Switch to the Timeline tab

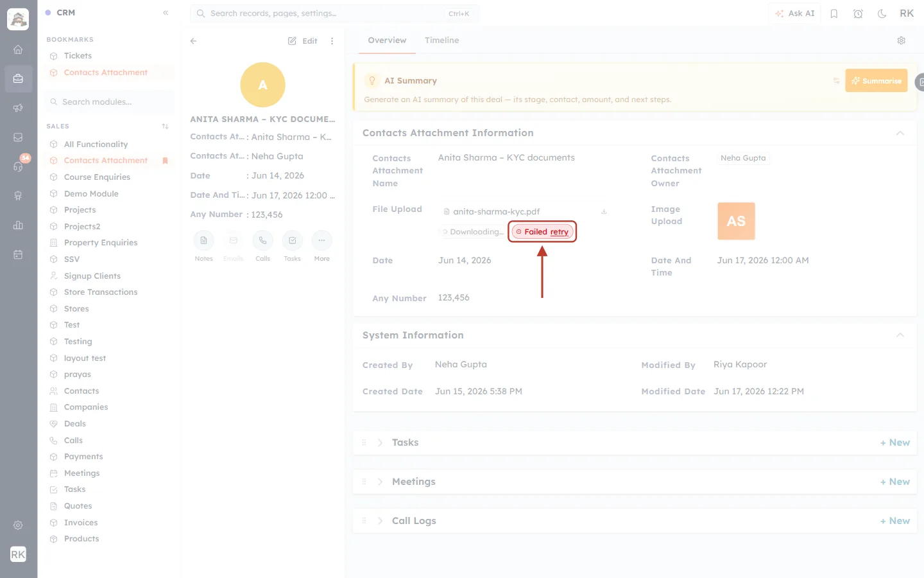[441, 40]
